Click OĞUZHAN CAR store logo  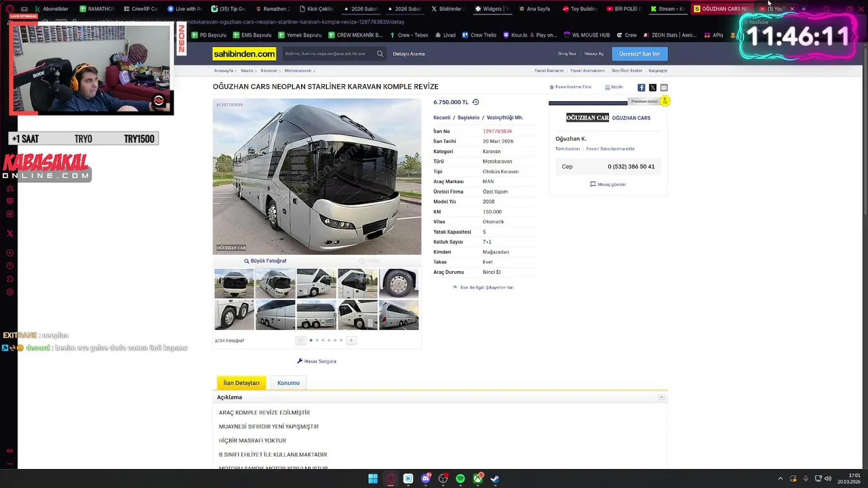(x=587, y=118)
